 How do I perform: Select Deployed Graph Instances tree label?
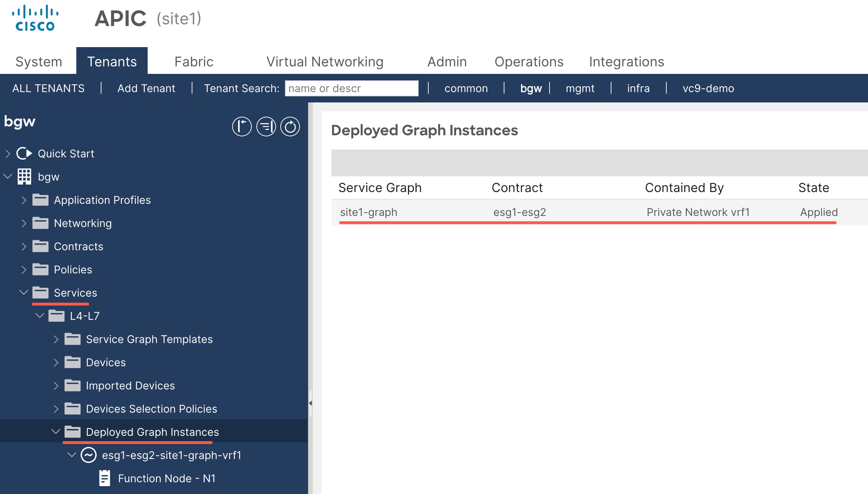click(152, 432)
